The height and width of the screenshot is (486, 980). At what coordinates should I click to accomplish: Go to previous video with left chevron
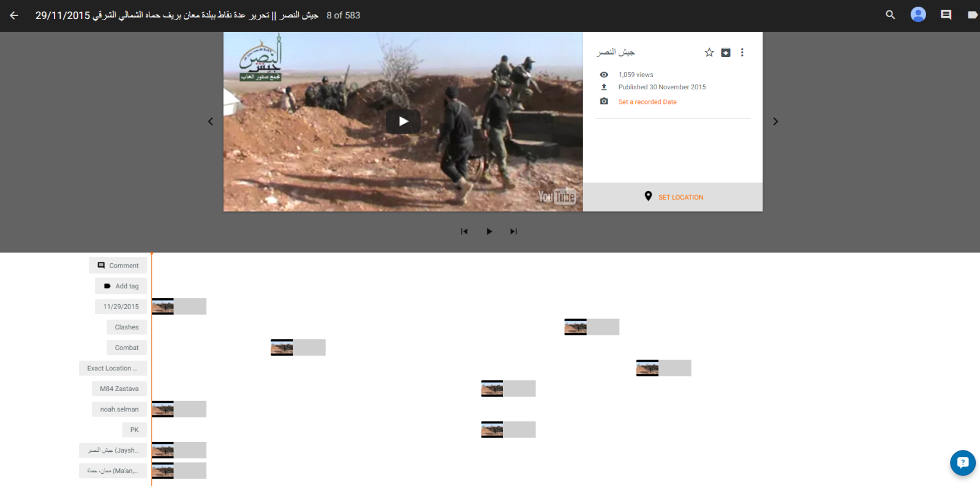coord(211,122)
